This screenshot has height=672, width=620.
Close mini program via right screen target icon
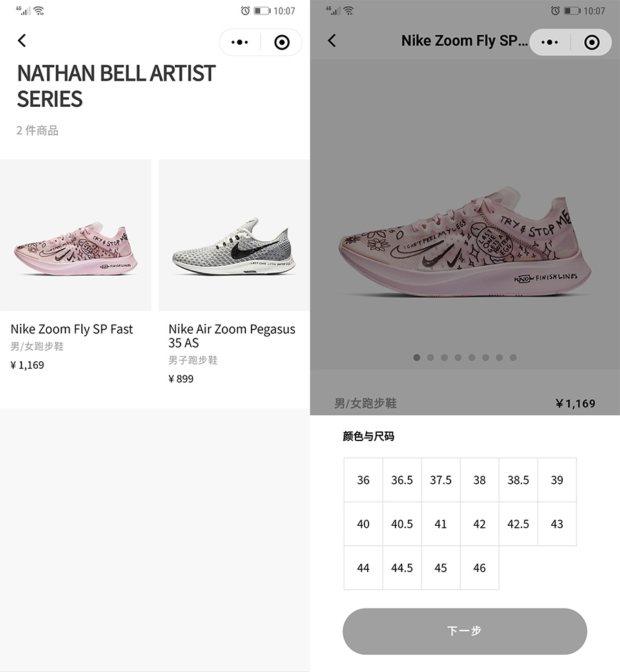[x=592, y=42]
